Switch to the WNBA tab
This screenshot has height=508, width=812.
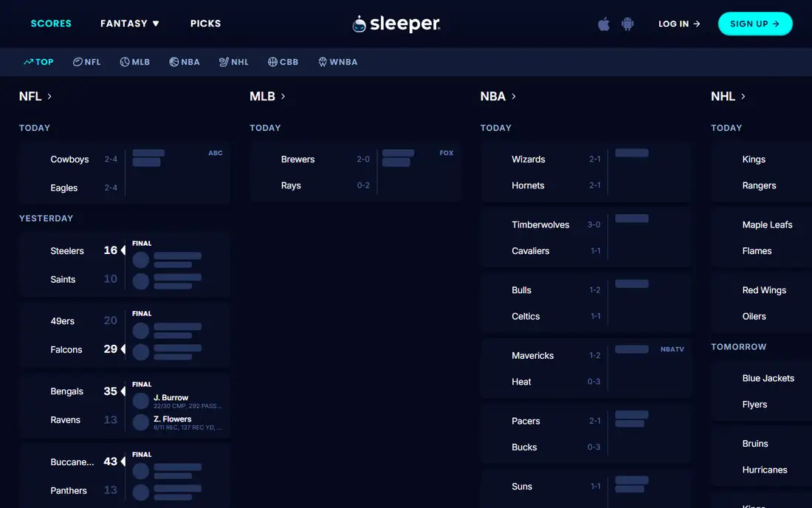[337, 61]
